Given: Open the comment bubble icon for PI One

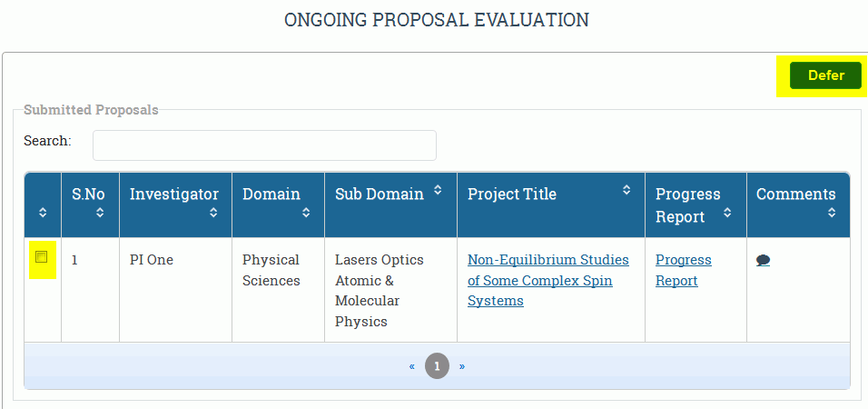Looking at the screenshot, I should click(x=763, y=261).
